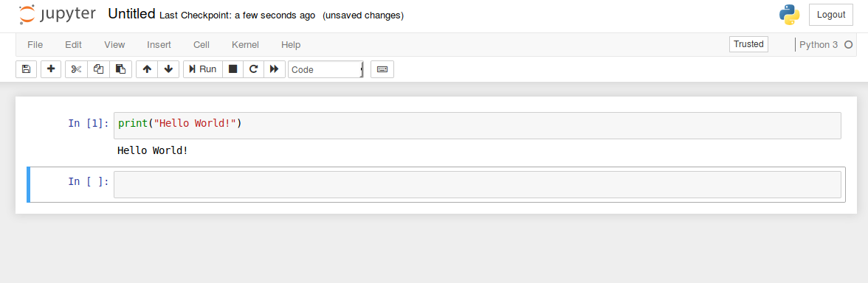The height and width of the screenshot is (283, 868).
Task: Toggle the Trusted notebook indicator
Action: (748, 44)
